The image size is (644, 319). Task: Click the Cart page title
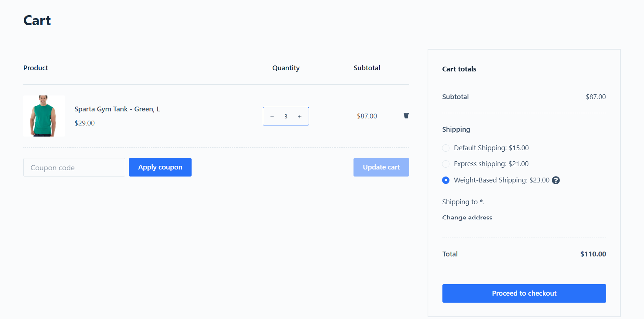(37, 20)
